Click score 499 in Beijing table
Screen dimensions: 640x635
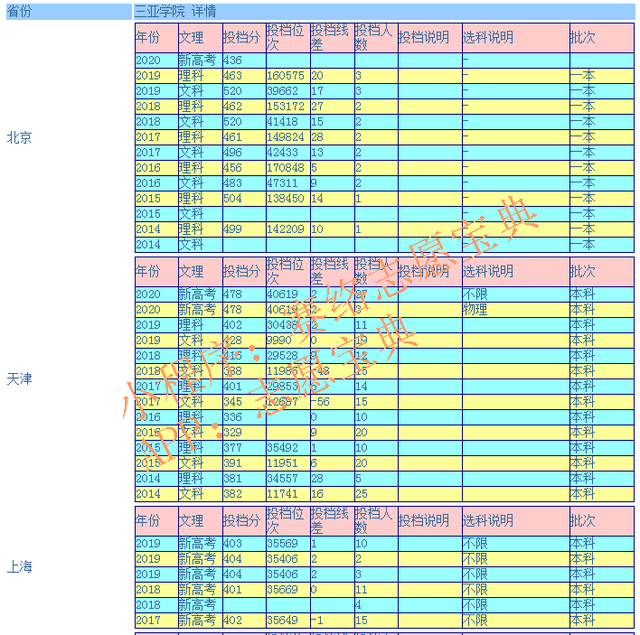tap(244, 229)
